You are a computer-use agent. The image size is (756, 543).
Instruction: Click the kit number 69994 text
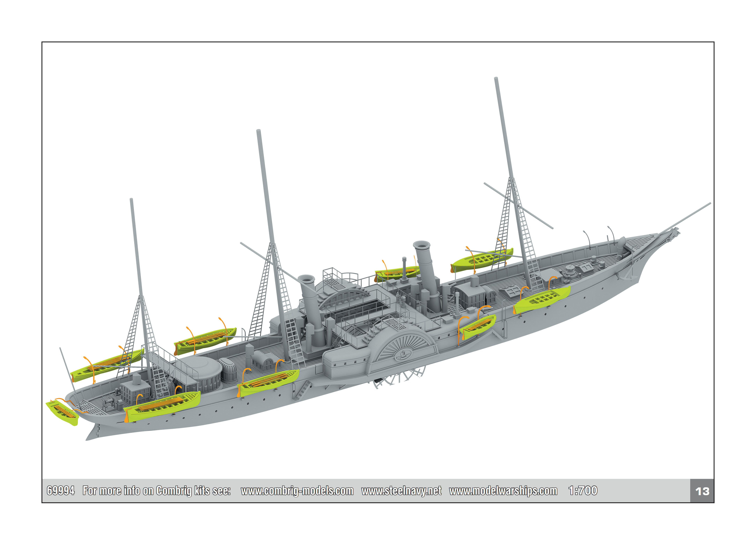[x=61, y=491]
